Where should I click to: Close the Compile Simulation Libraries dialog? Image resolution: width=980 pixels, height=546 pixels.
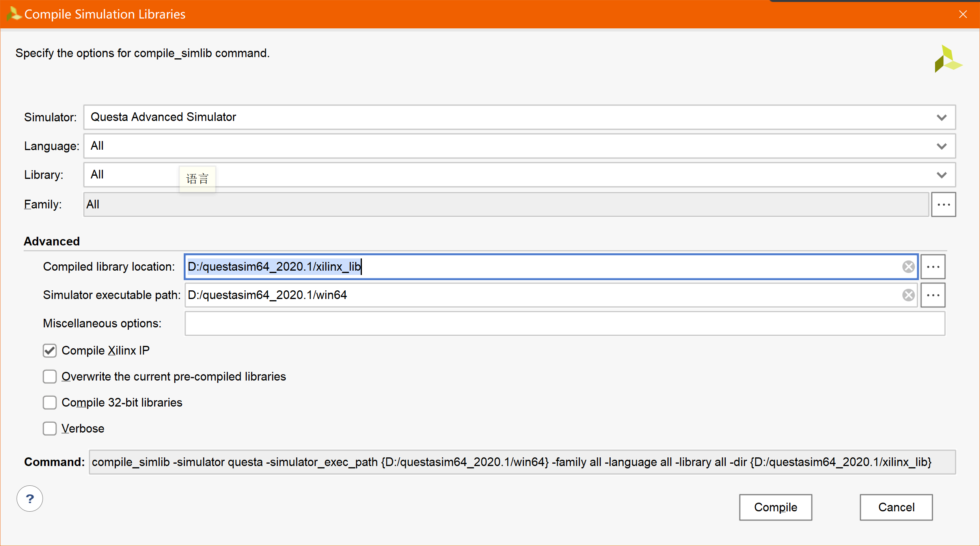point(963,14)
